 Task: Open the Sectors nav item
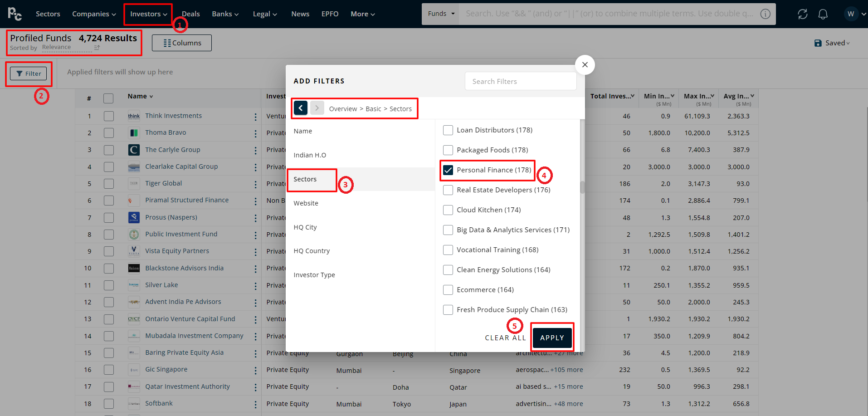48,14
